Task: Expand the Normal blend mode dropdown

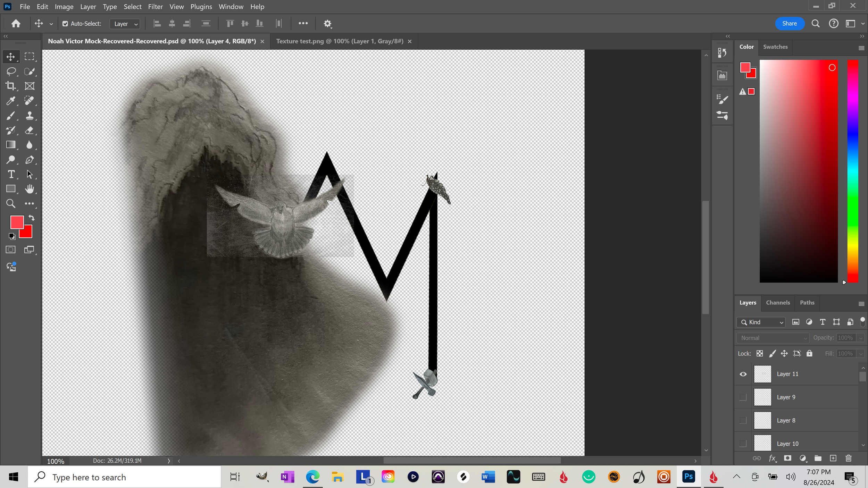Action: click(x=773, y=338)
